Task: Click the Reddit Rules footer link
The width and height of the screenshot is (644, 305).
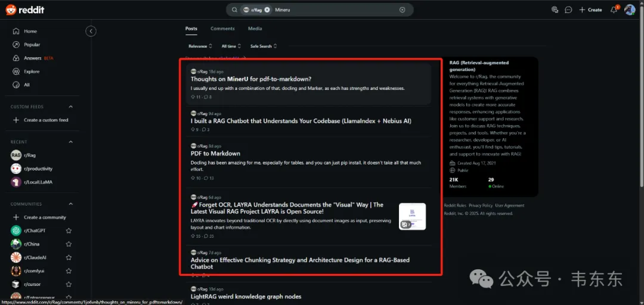Action: point(454,206)
